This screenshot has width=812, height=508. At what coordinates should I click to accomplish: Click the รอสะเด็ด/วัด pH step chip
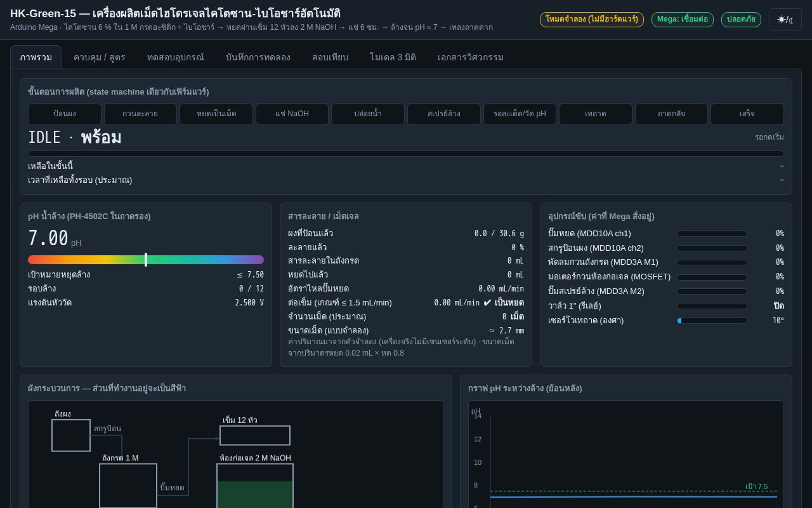coord(520,114)
